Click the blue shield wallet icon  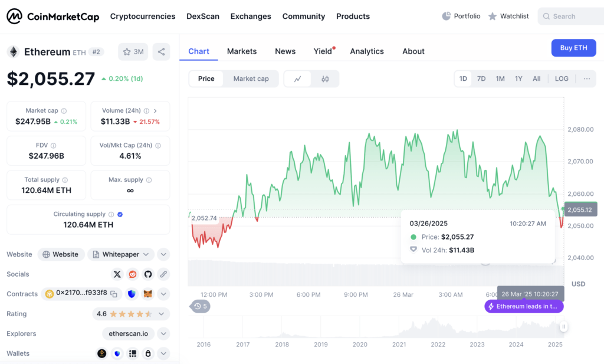(117, 353)
